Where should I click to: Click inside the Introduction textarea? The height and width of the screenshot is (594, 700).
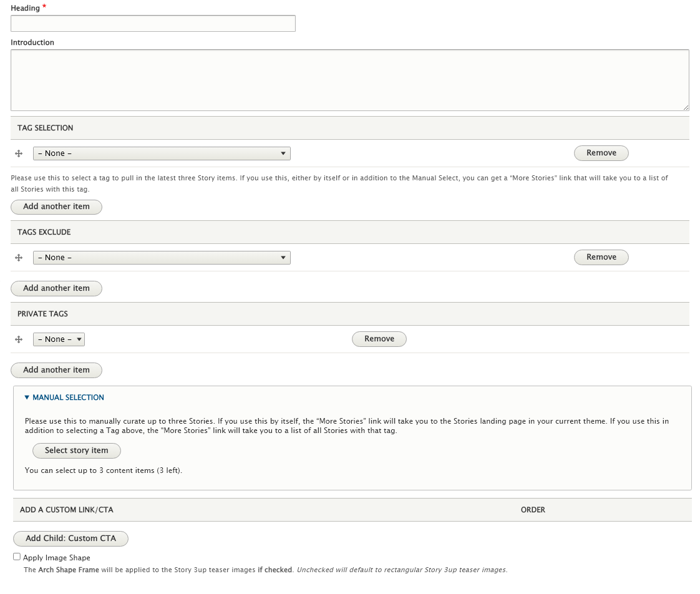[350, 80]
